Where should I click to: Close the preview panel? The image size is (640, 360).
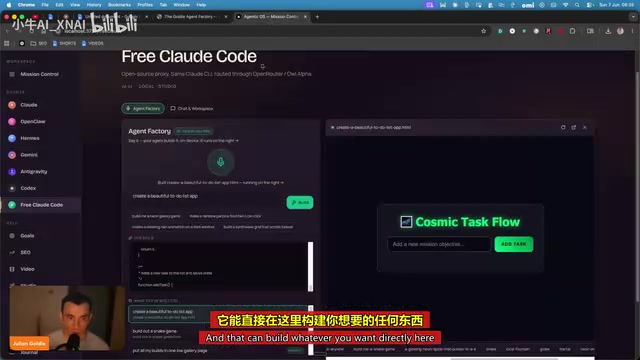(584, 127)
